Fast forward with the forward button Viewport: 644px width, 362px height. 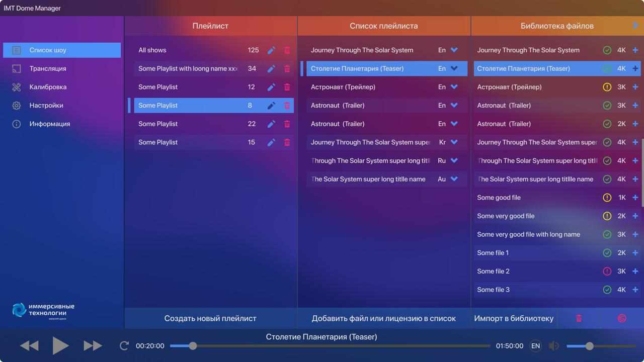pyautogui.click(x=93, y=346)
